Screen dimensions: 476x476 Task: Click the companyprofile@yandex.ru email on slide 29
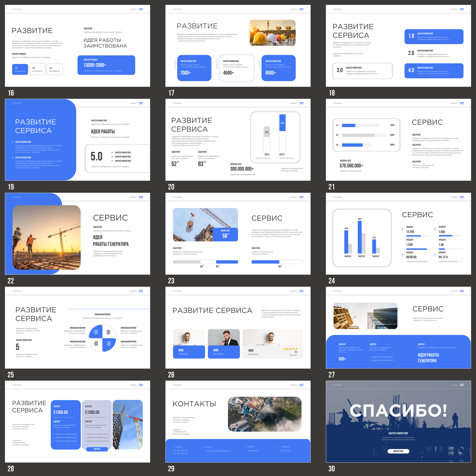point(218,451)
